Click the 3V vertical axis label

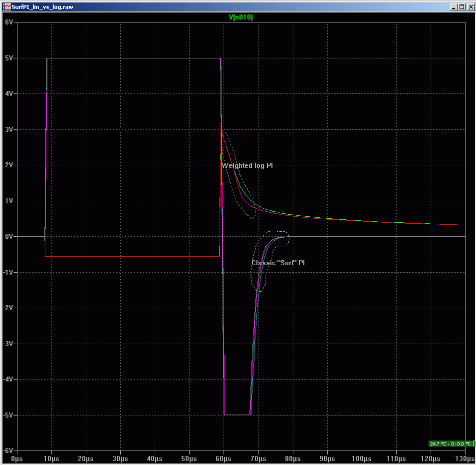[x=8, y=129]
